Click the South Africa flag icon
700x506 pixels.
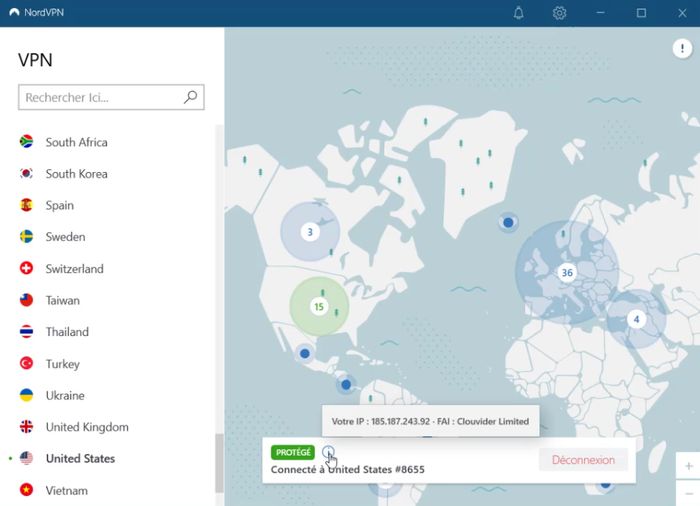coord(26,142)
